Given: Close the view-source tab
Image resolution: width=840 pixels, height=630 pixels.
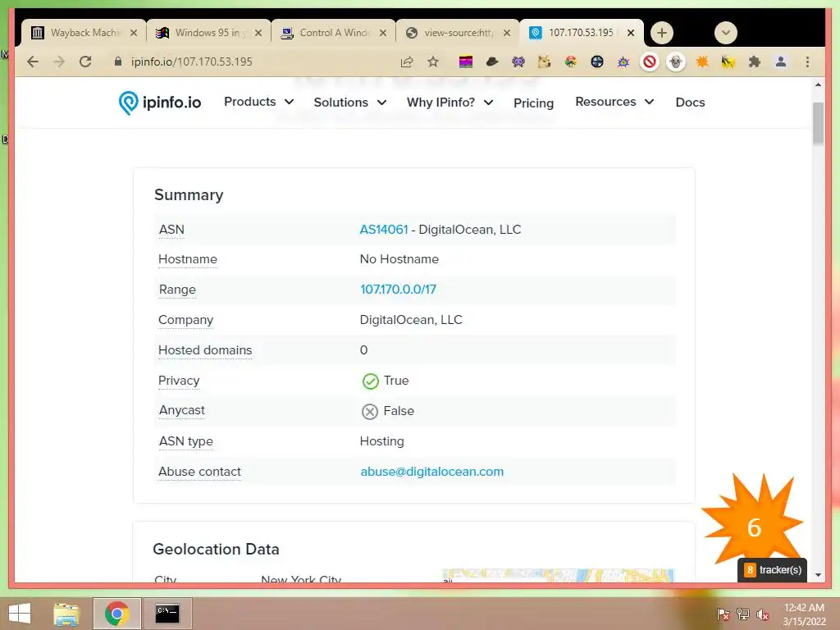Looking at the screenshot, I should tap(506, 33).
